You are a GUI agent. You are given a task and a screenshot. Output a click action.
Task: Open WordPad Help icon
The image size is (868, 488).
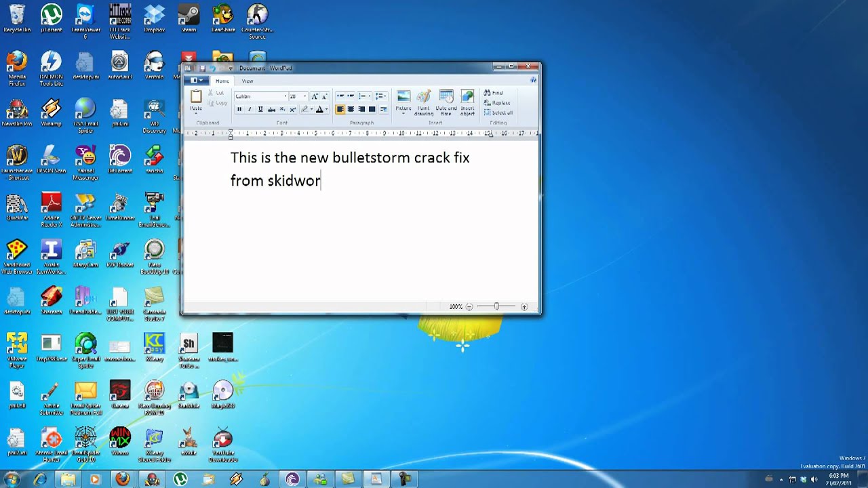pyautogui.click(x=533, y=80)
